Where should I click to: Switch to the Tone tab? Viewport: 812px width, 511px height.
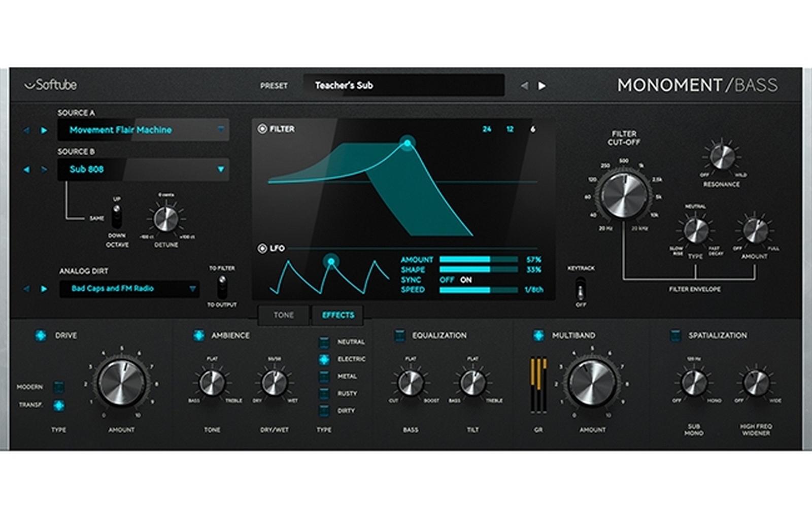click(283, 315)
